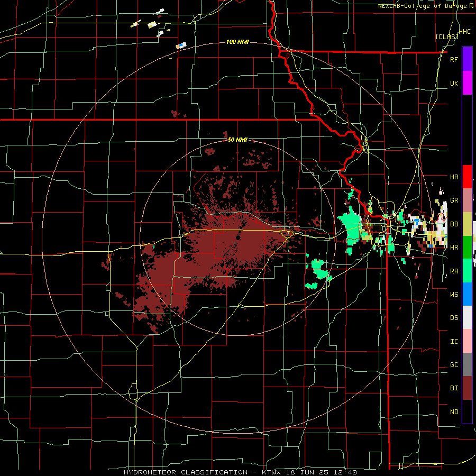The image size is (476, 476).
Task: Click the [CLAS] units label
Action: pos(447,36)
